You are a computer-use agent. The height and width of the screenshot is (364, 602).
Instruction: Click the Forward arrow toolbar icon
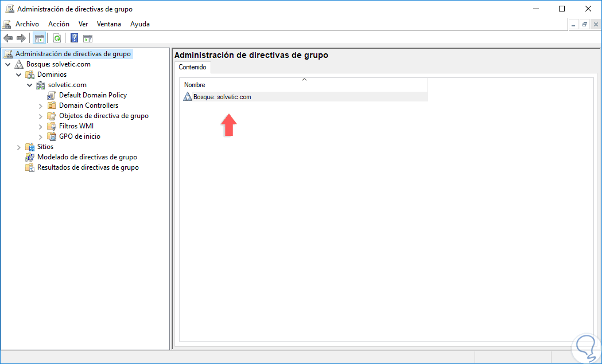click(x=21, y=38)
